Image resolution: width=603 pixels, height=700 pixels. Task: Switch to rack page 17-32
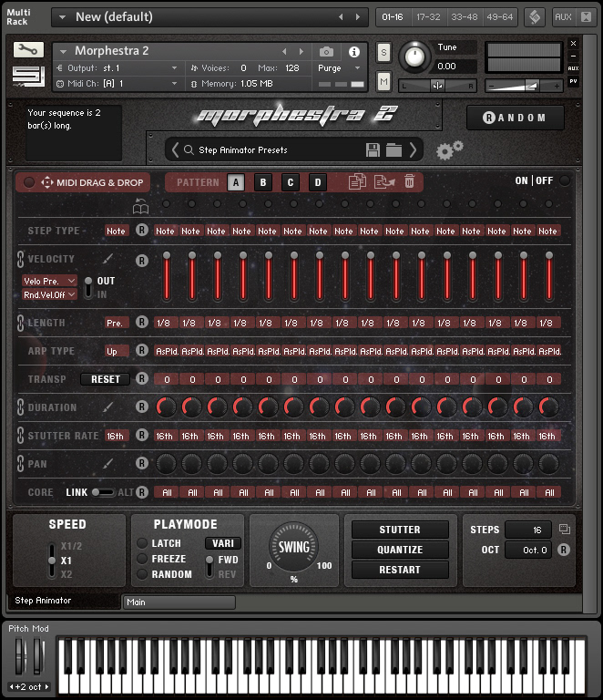pos(428,17)
